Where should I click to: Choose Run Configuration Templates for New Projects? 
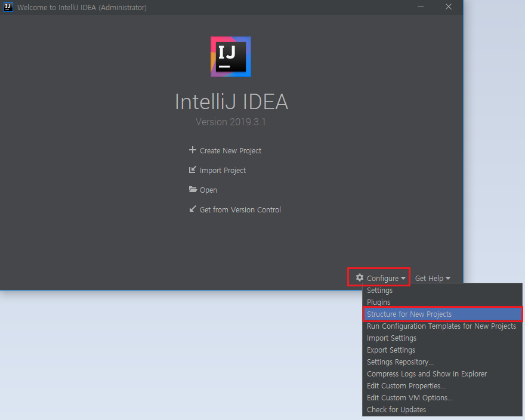(x=442, y=326)
